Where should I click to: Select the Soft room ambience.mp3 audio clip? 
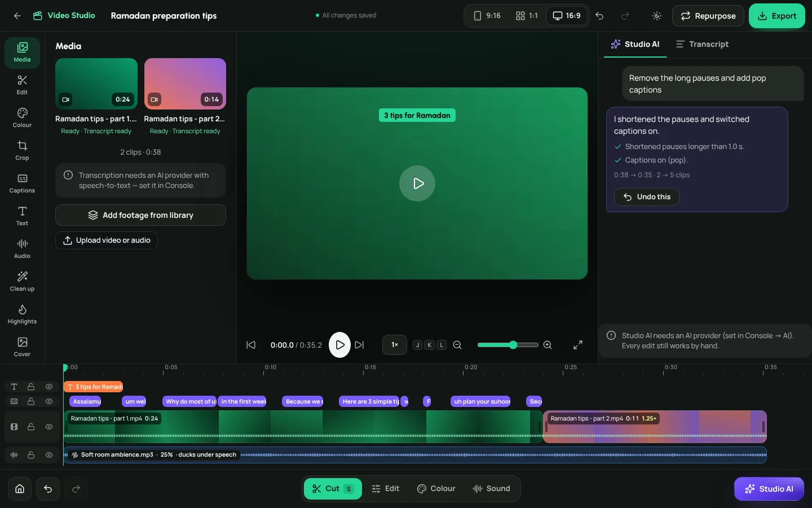click(x=415, y=455)
